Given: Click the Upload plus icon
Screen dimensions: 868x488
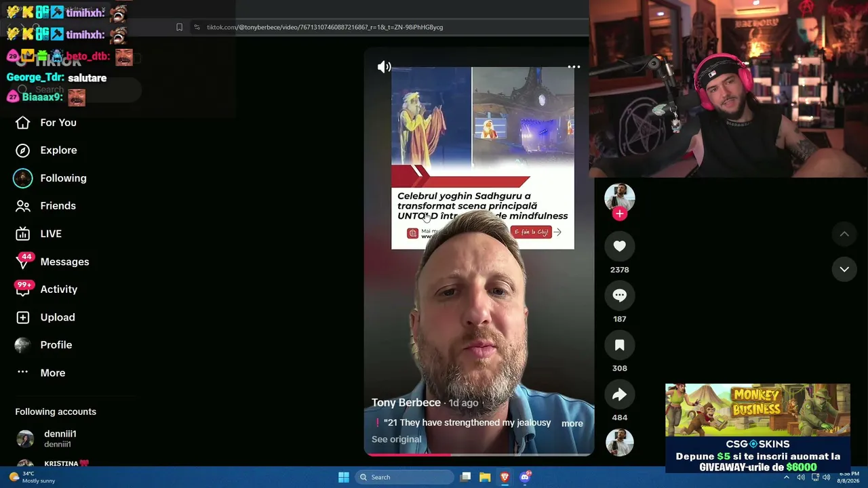Looking at the screenshot, I should (x=22, y=317).
